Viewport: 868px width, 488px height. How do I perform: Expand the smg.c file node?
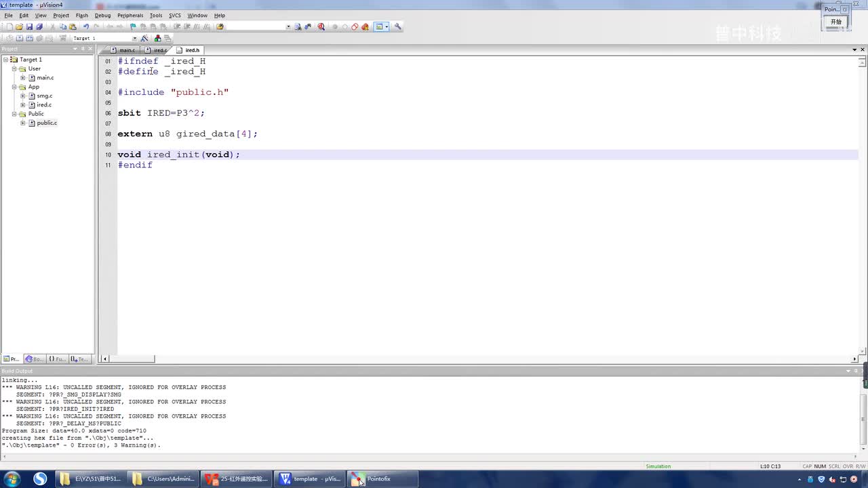[x=23, y=96]
